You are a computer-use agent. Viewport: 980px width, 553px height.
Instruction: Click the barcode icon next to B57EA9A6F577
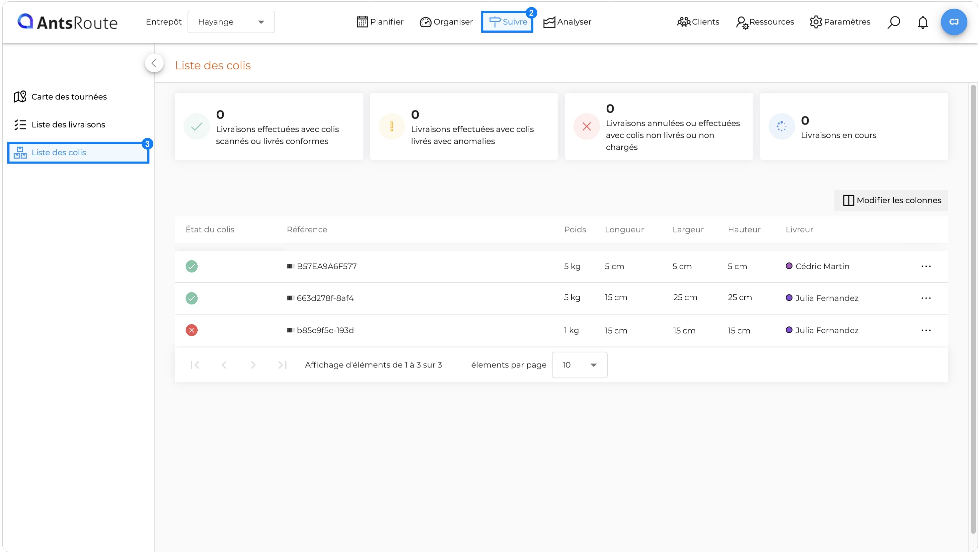coord(291,266)
